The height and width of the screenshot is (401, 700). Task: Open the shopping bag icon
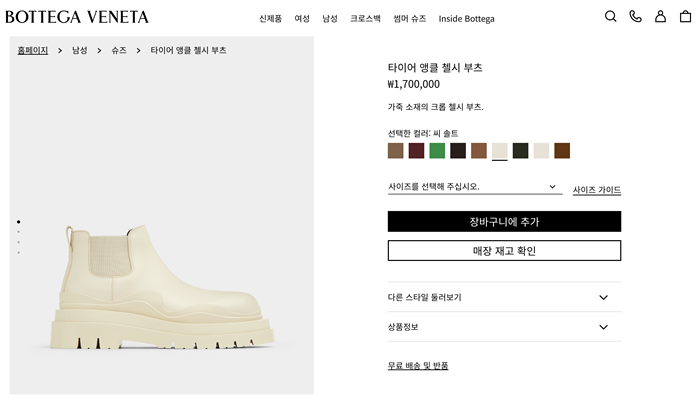(685, 17)
